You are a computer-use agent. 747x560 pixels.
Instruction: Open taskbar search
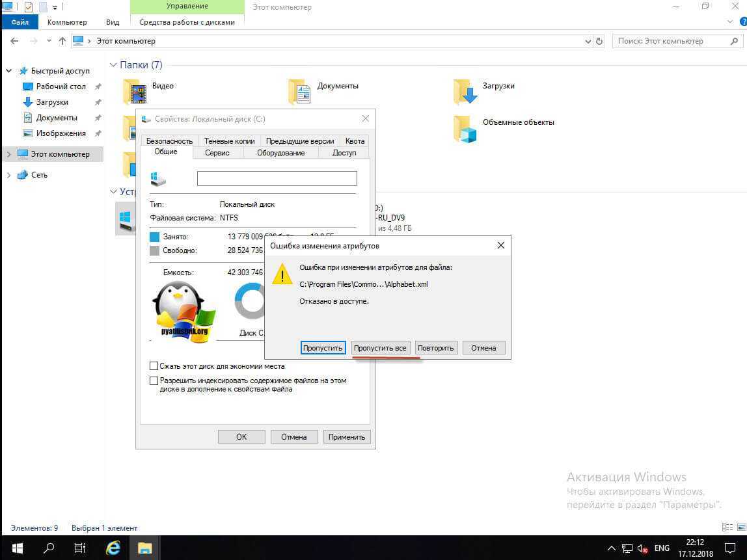(49, 548)
